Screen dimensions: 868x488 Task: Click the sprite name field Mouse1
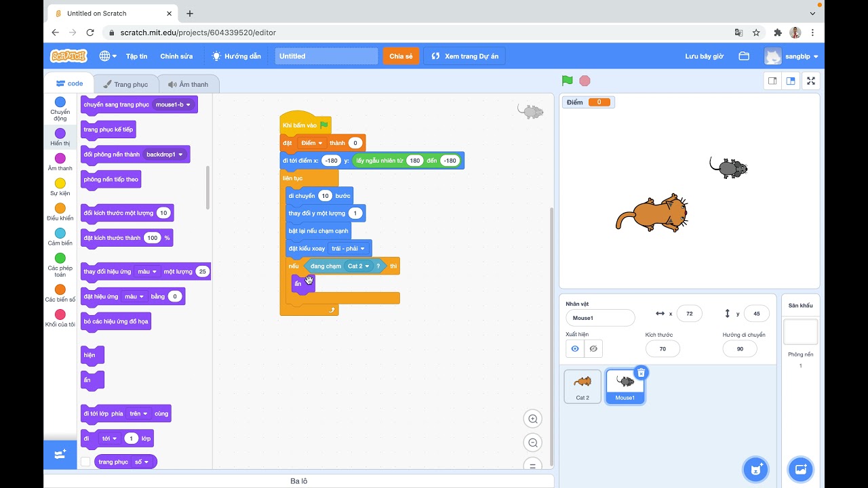coord(600,318)
